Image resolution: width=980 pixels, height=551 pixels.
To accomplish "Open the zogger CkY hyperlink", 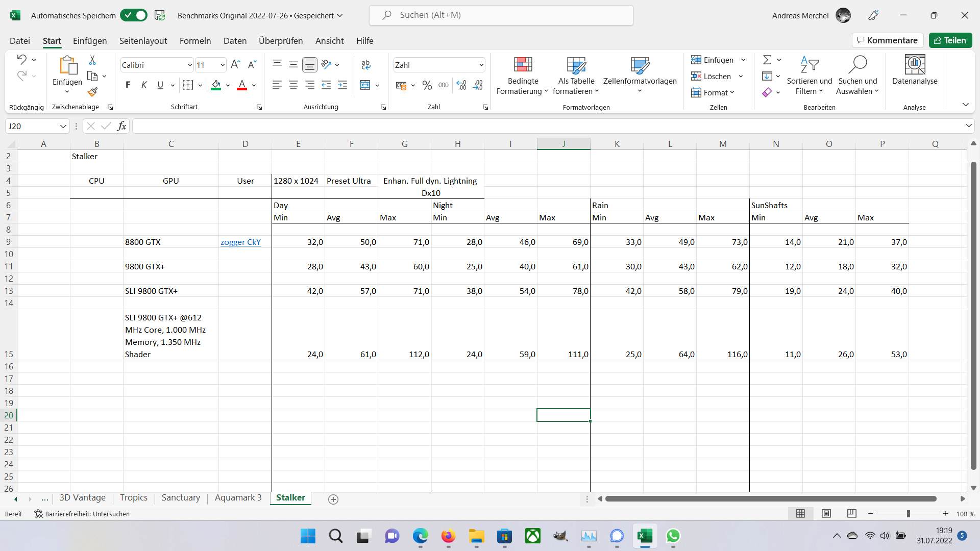I will tap(240, 242).
